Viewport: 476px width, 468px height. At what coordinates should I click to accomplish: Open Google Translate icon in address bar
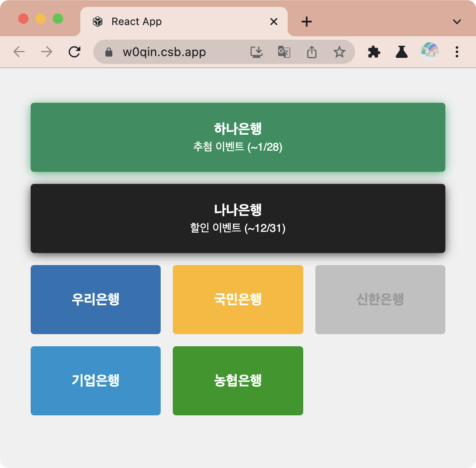pyautogui.click(x=284, y=52)
